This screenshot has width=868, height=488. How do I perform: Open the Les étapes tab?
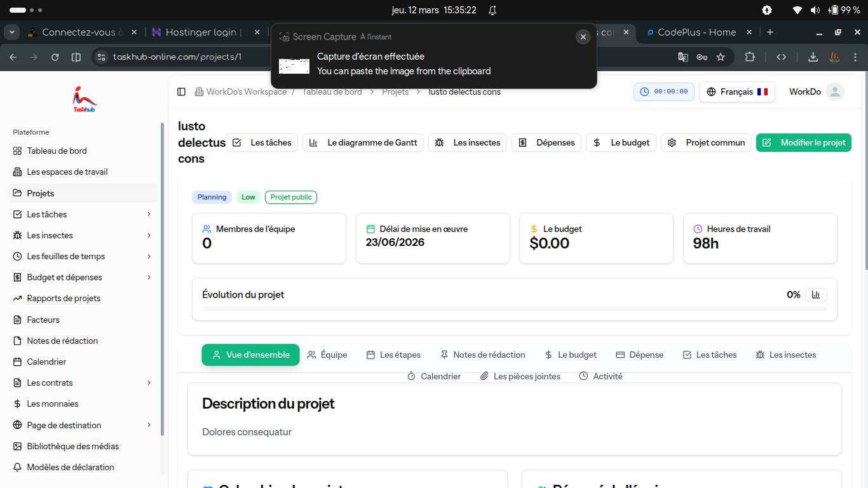pos(393,355)
